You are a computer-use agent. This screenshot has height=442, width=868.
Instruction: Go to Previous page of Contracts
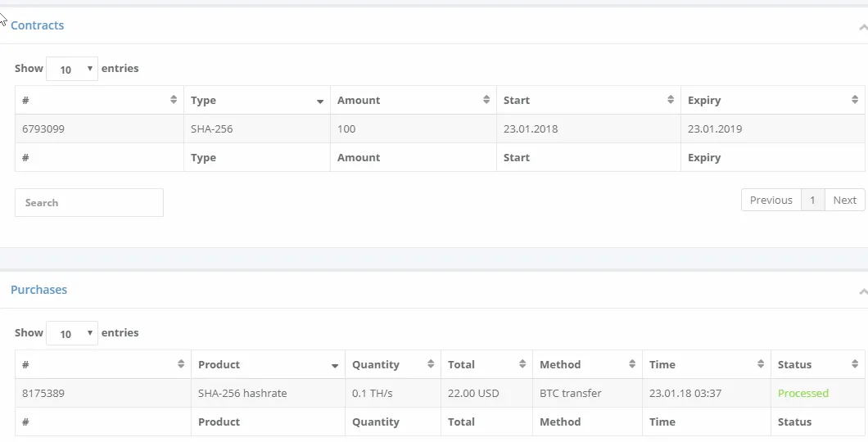[771, 201]
